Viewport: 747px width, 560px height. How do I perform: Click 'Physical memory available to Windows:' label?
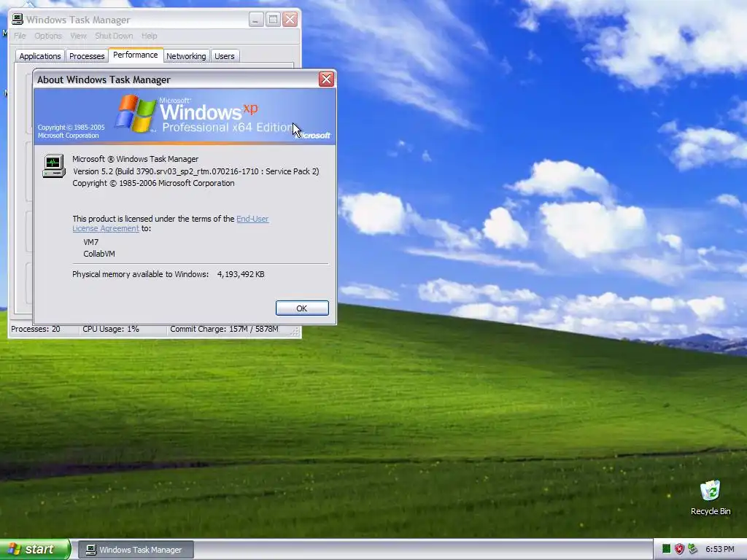pos(141,274)
